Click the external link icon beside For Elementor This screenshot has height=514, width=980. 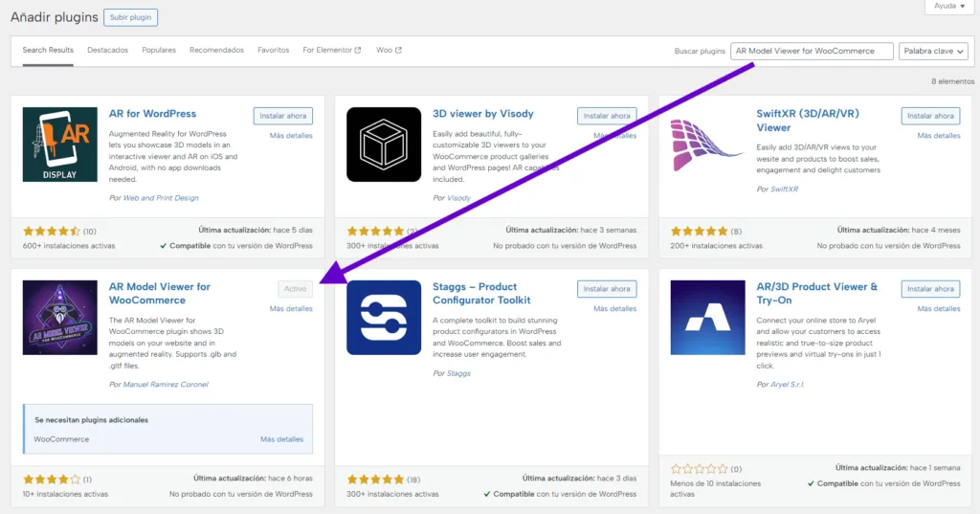point(358,50)
